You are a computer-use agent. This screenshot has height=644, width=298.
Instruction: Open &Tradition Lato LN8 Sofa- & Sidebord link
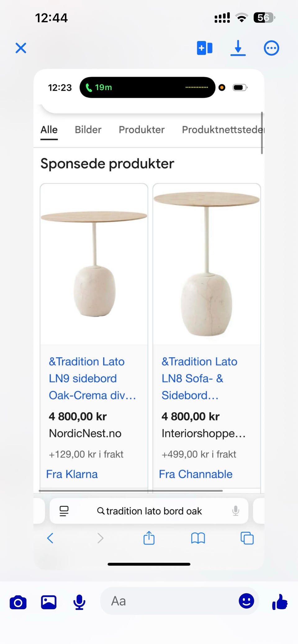(x=199, y=378)
